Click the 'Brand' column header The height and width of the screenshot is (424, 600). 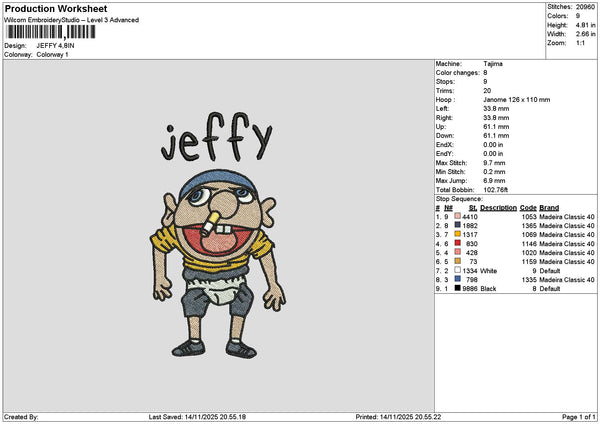click(x=549, y=208)
